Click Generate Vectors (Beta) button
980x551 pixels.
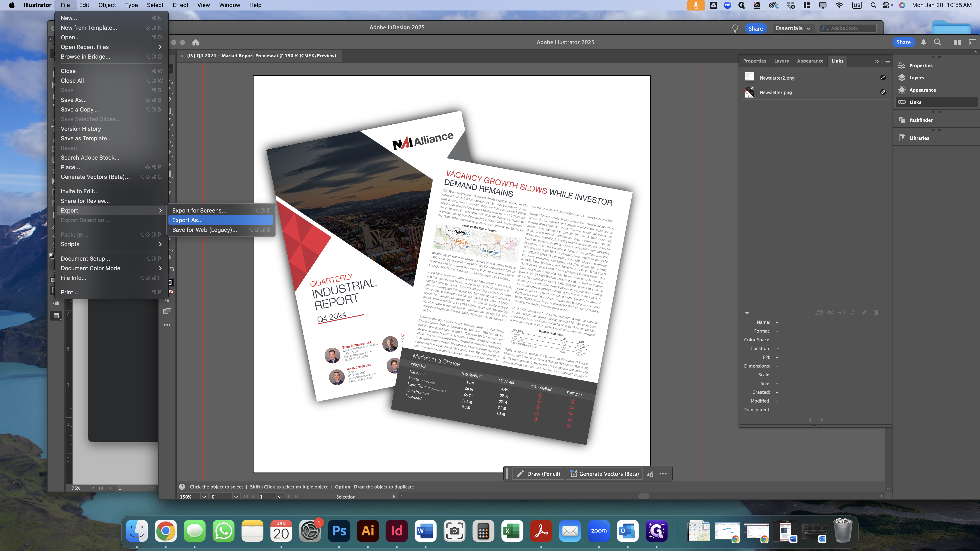604,474
